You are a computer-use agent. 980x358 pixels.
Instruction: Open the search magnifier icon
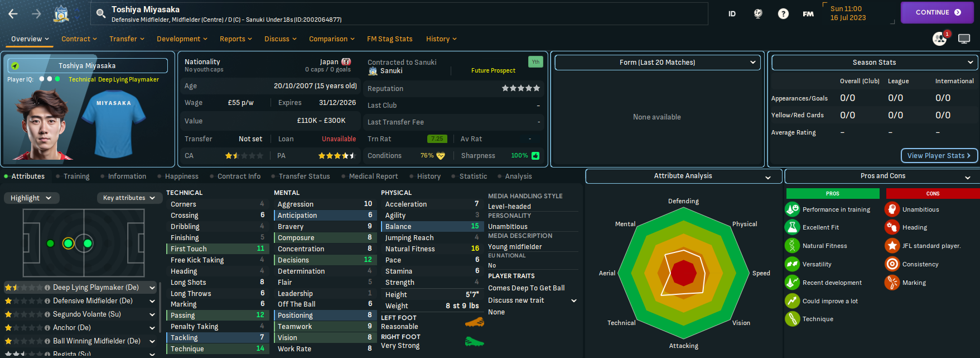coord(101,13)
